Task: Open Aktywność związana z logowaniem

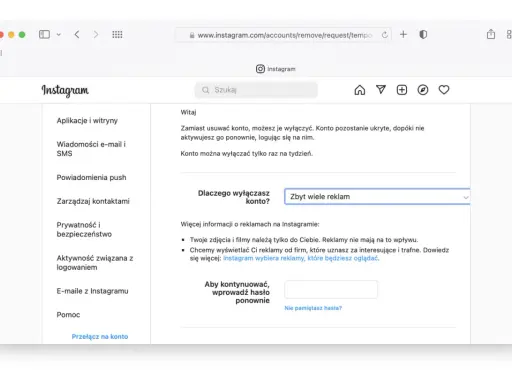Action: [x=95, y=263]
